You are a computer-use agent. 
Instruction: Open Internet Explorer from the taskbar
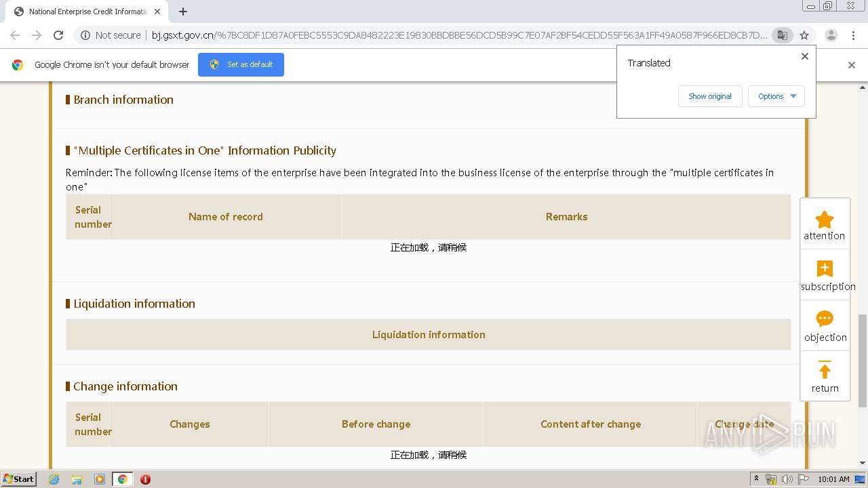(54, 479)
